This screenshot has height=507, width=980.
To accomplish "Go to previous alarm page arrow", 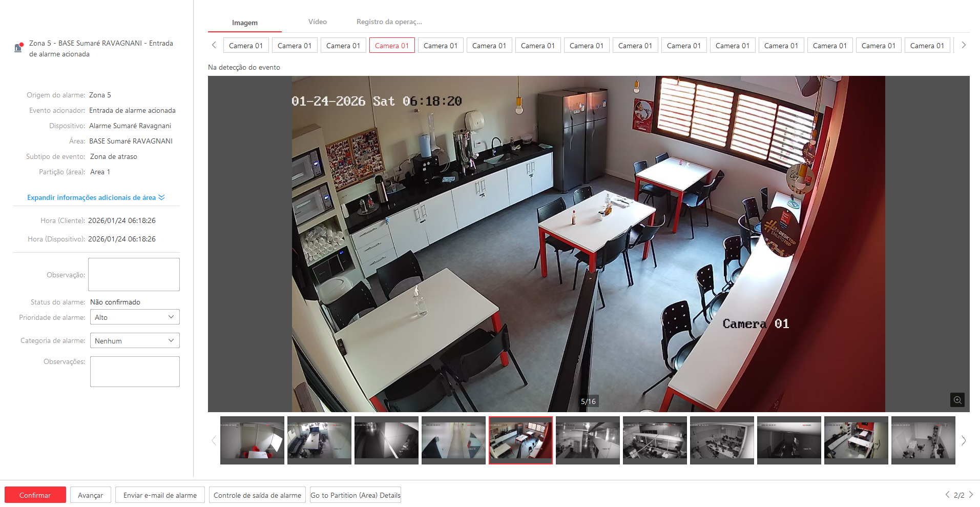I will click(x=947, y=495).
